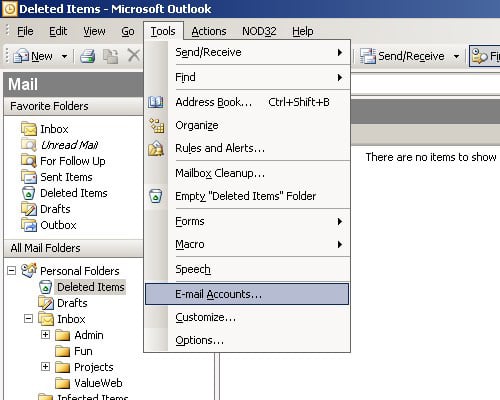Choose Mailbox Cleanup from Tools menu
The height and width of the screenshot is (400, 500).
(247, 173)
